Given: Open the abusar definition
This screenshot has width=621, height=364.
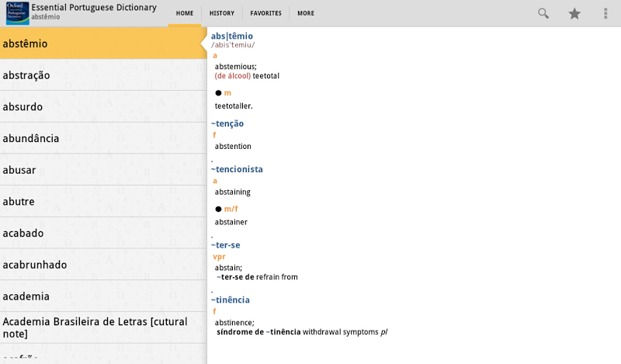Looking at the screenshot, I should coord(102,170).
